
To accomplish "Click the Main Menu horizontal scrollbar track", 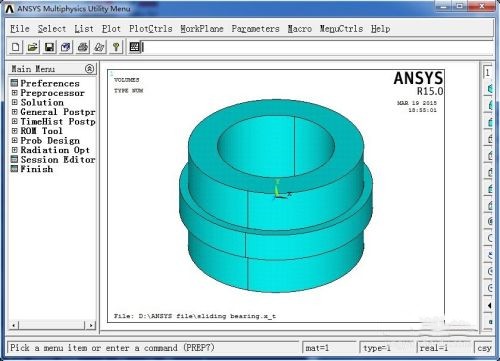I will click(x=52, y=325).
